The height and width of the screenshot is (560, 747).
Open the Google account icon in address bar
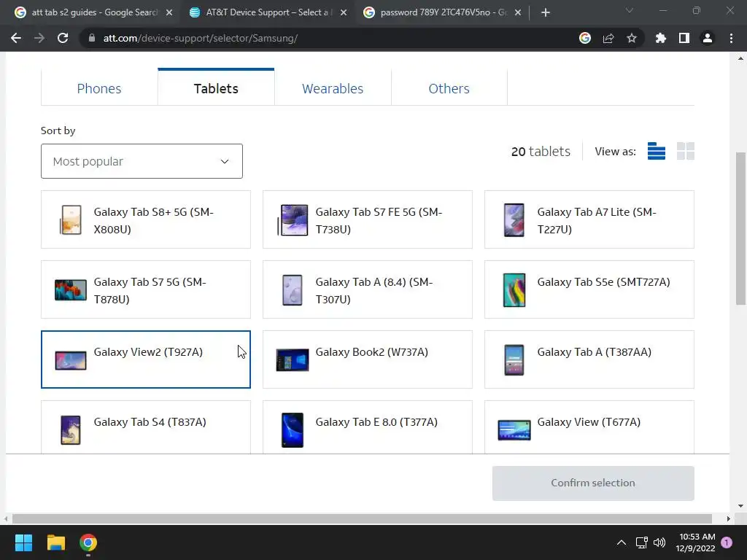[x=585, y=38]
